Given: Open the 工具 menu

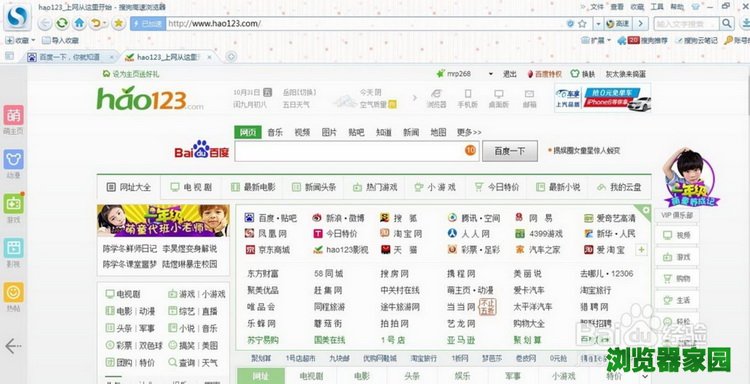Looking at the screenshot, I should tap(657, 7).
